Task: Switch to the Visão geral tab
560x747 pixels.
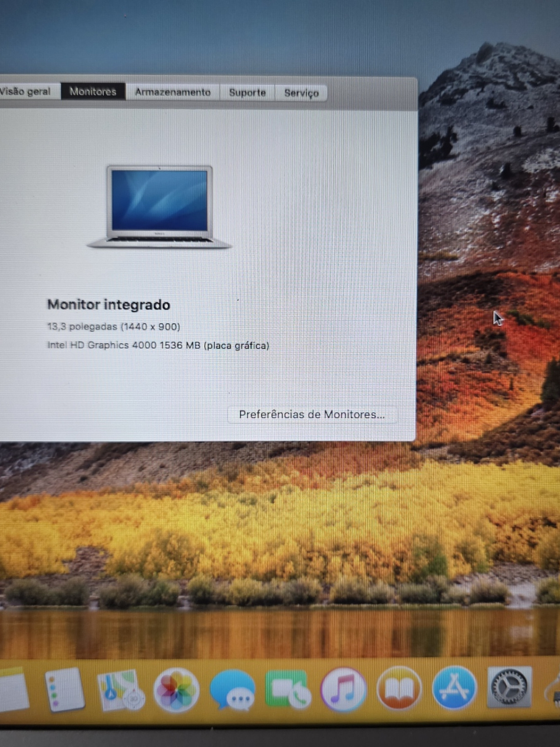Action: (x=26, y=92)
